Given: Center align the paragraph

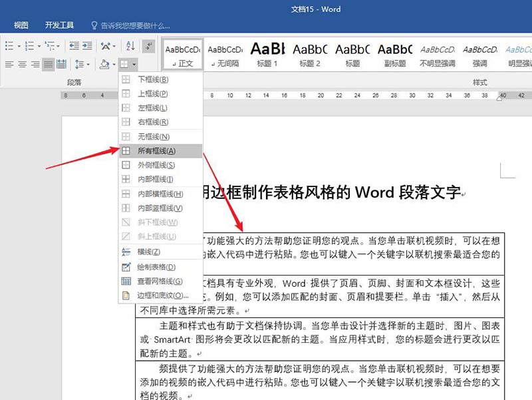Looking at the screenshot, I should [22, 65].
